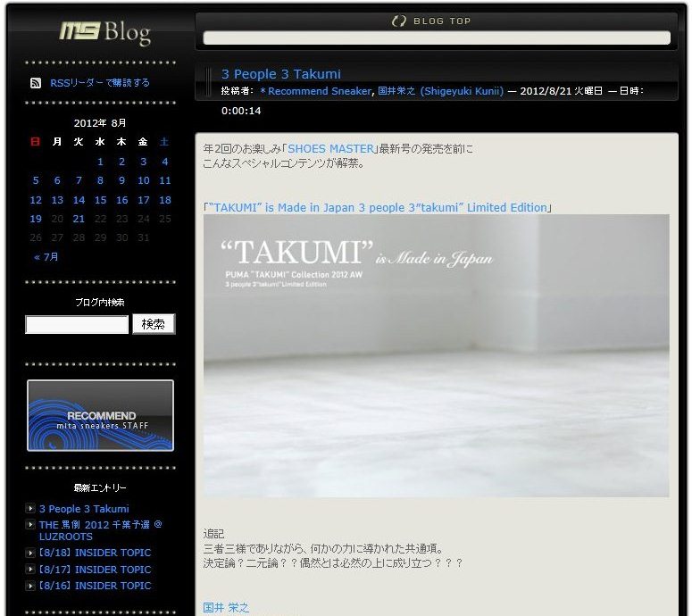
Task: Select calendar date 1
Action: [100, 162]
